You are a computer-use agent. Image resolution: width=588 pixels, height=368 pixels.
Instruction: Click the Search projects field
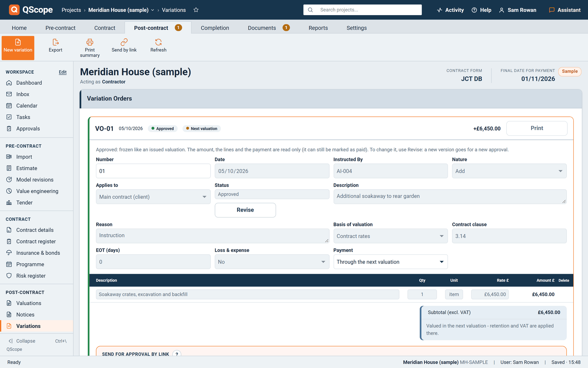coord(362,10)
